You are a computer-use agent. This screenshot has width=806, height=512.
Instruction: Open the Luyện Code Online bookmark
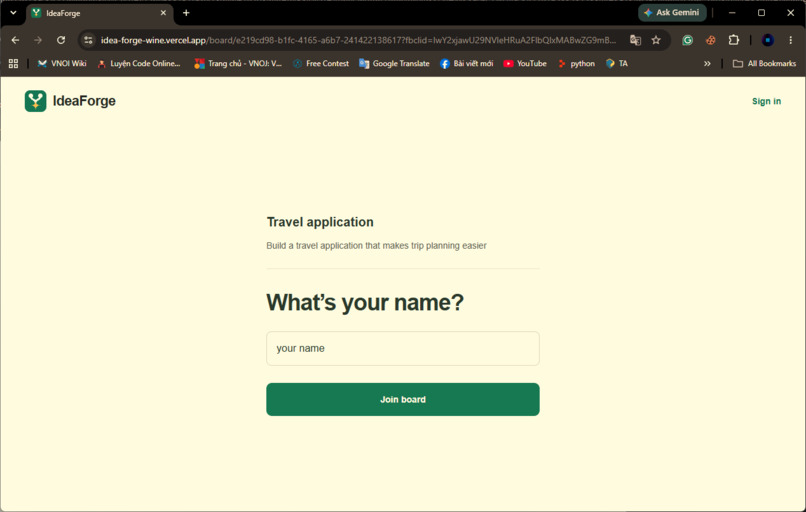pos(139,64)
